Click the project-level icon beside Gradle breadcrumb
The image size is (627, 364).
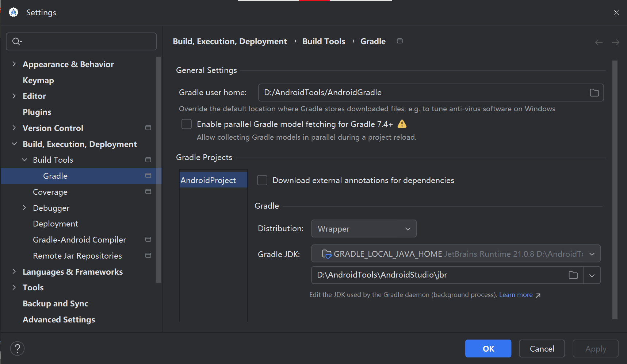tap(400, 41)
